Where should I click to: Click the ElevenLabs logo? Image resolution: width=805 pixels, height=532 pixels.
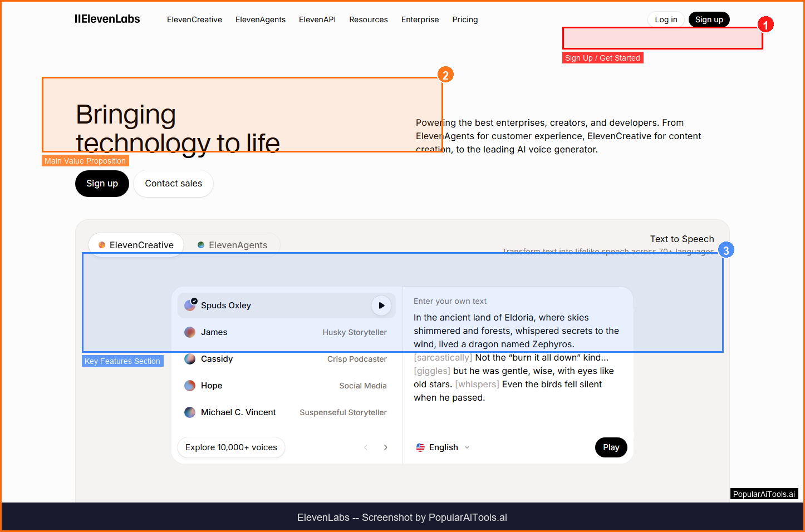pyautogui.click(x=107, y=19)
